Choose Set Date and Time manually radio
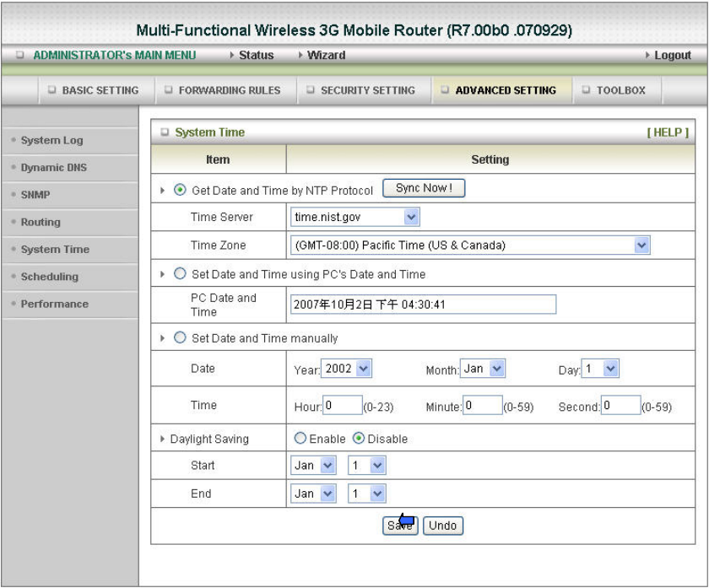709x588 pixels. 180,338
